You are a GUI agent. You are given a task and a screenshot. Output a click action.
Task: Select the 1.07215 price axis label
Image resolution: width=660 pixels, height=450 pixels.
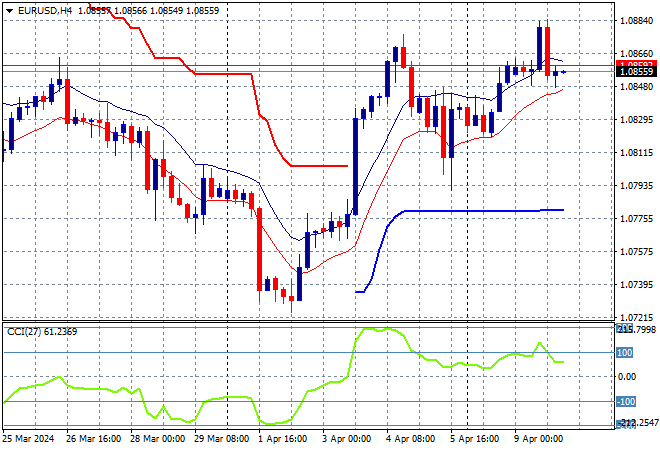(636, 317)
